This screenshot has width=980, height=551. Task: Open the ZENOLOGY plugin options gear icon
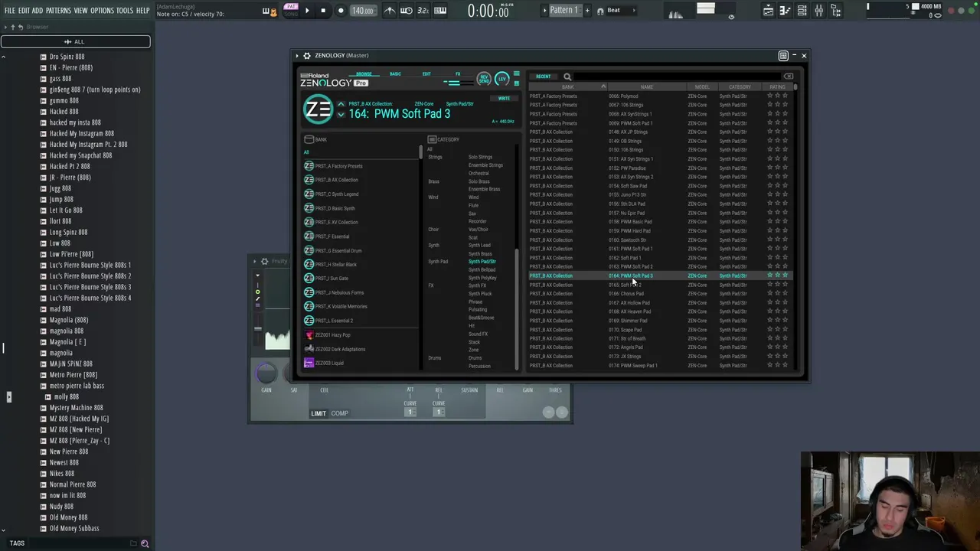307,55
